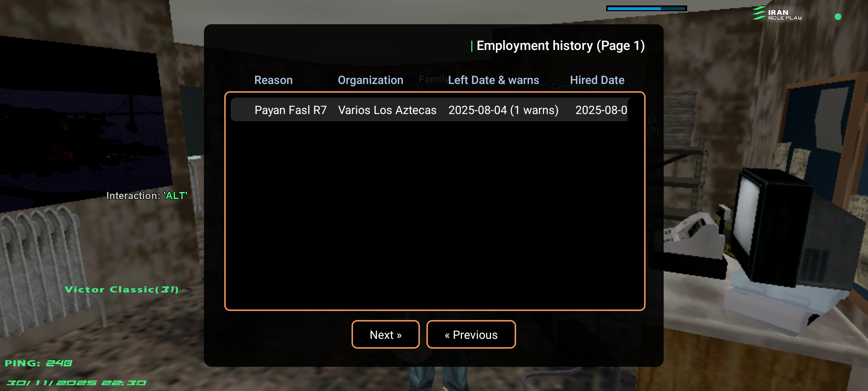Click the Employment history (Page 1) title
The image size is (868, 391).
pyautogui.click(x=560, y=46)
